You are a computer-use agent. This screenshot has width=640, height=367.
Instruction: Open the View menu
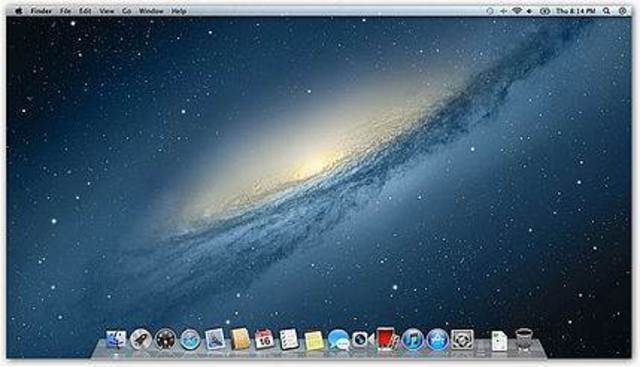106,11
